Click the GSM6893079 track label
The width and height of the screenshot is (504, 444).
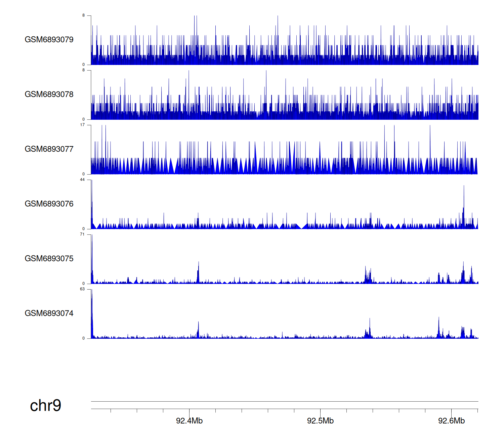point(49,40)
